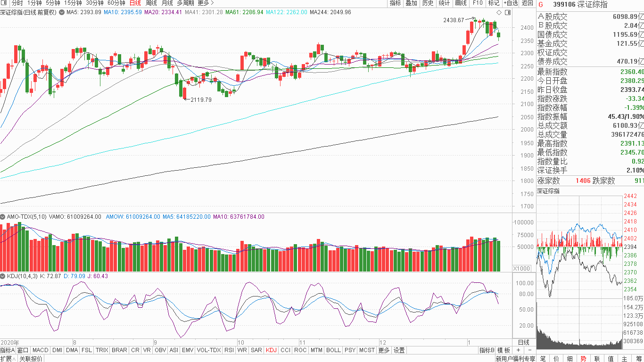The image size is (644, 362).
Task: Apply the OBV indicator
Action: (160, 350)
